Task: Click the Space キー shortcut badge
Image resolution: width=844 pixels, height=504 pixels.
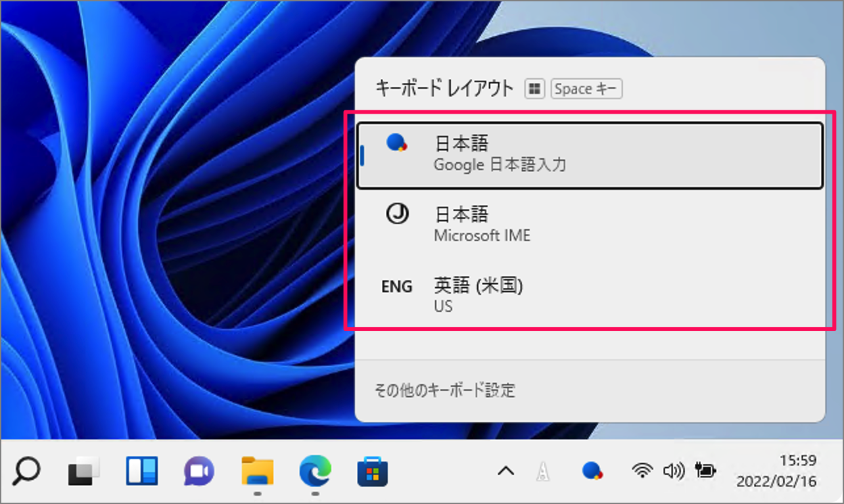Action: pos(586,88)
